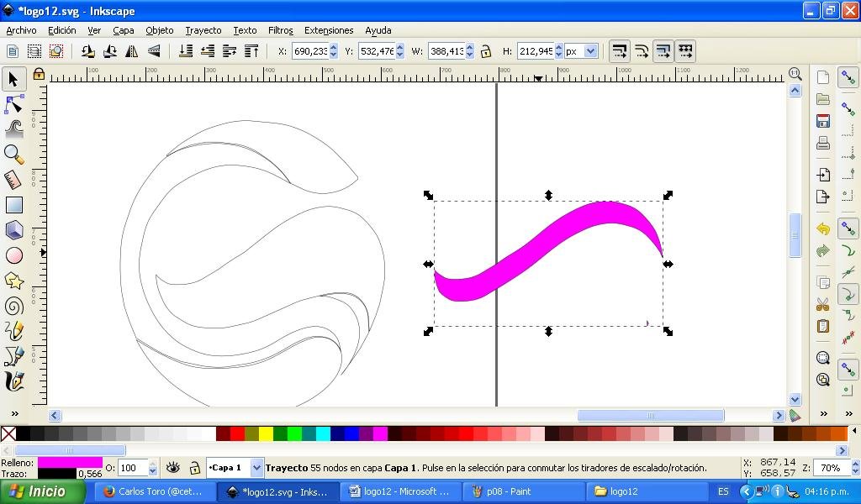Expand more tools in left toolbox

14,413
